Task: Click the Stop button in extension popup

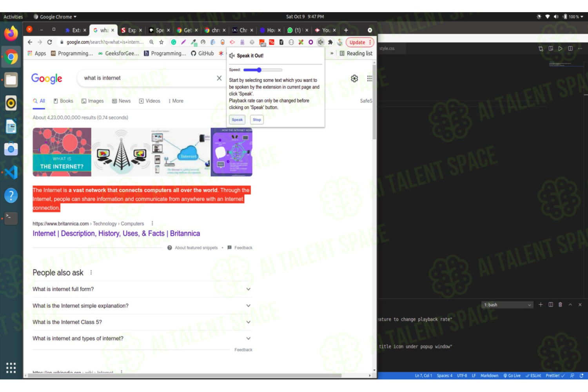Action: coord(257,120)
